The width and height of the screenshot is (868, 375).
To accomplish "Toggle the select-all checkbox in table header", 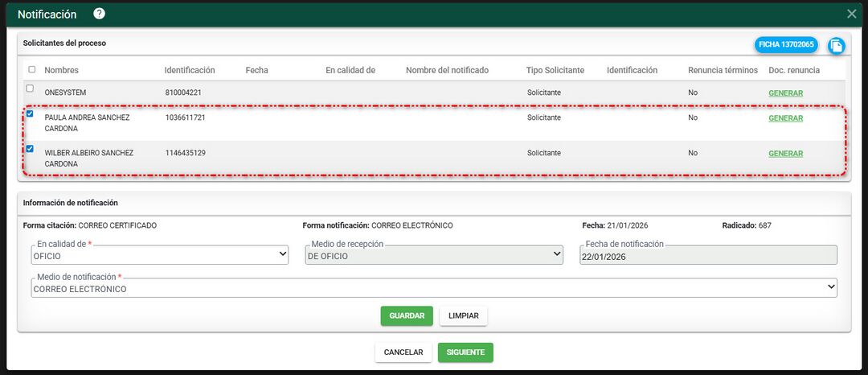I will pyautogui.click(x=31, y=69).
